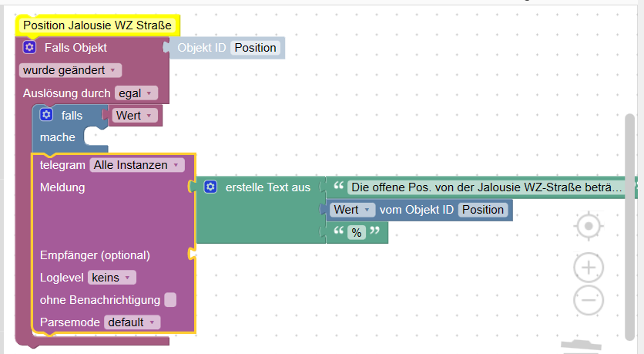Image resolution: width=644 pixels, height=354 pixels.
Task: Select the Position object ID on trigger block
Action: point(255,48)
